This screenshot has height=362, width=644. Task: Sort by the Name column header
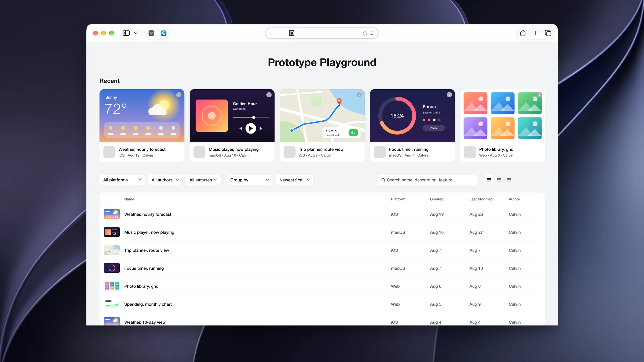(129, 199)
